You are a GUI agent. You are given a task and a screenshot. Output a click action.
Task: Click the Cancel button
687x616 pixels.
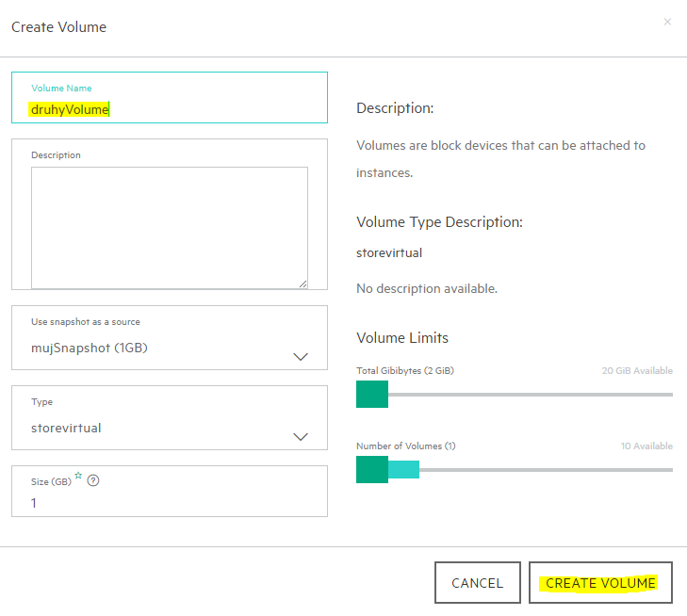tap(478, 583)
